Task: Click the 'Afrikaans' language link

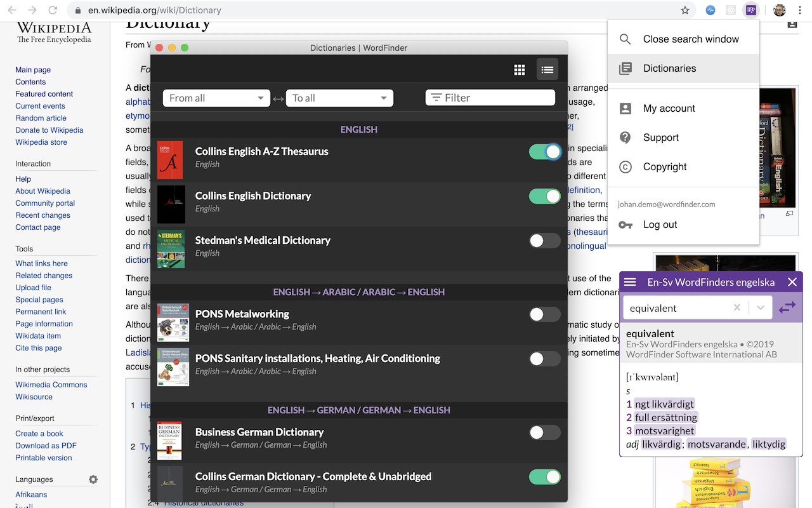Action: click(x=31, y=495)
